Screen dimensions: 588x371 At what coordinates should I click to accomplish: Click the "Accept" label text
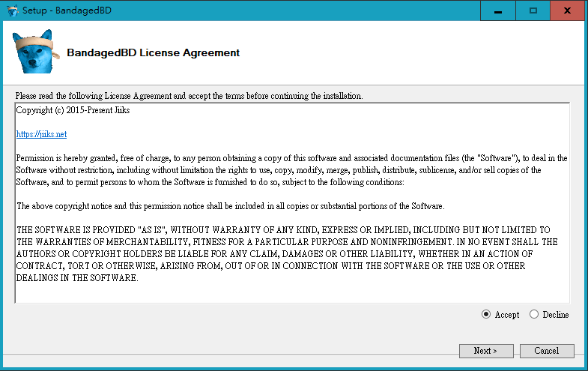tap(507, 315)
